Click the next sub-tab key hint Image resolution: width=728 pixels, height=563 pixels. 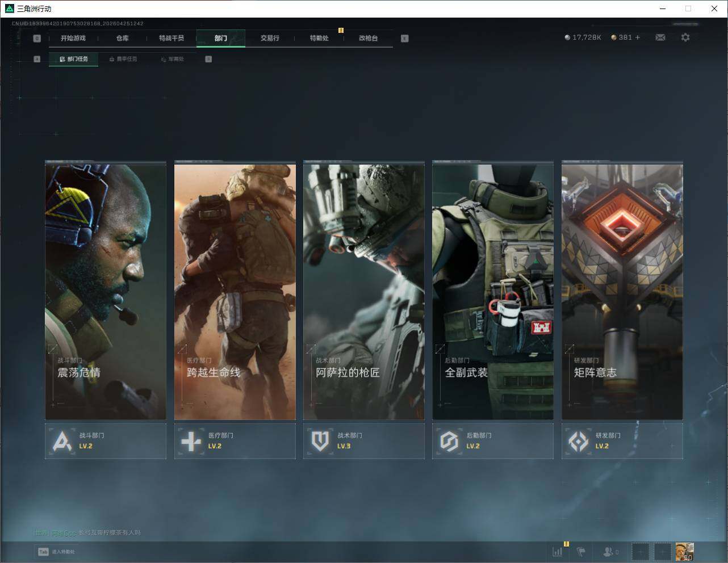click(208, 59)
